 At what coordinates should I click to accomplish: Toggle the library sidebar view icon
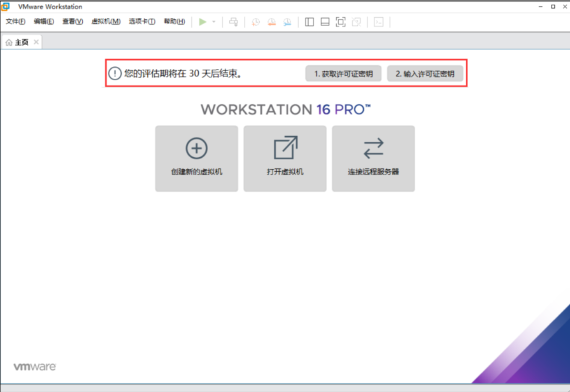coord(309,22)
